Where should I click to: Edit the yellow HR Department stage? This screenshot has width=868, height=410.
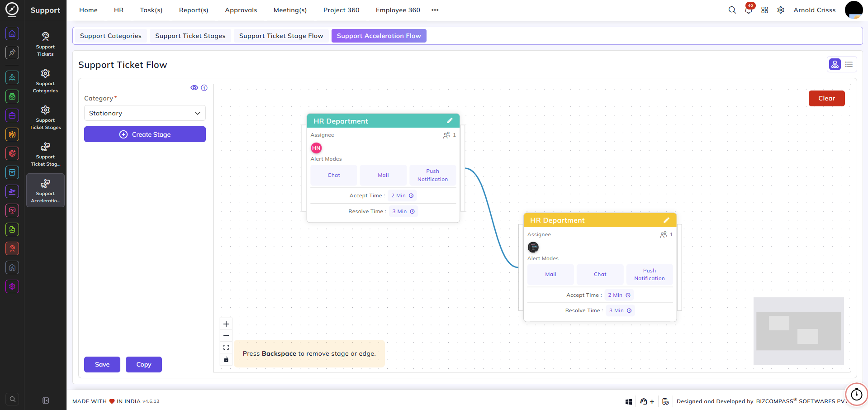(666, 220)
